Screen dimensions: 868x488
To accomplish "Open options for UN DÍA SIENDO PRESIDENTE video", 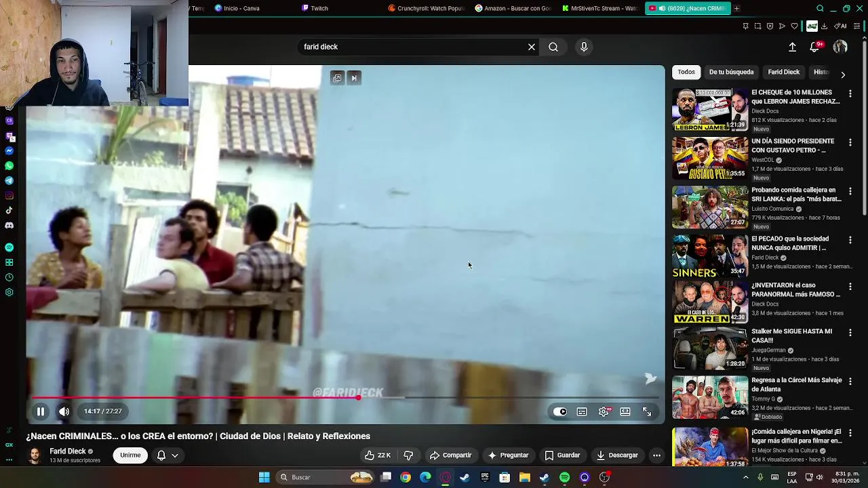I will coord(850,142).
